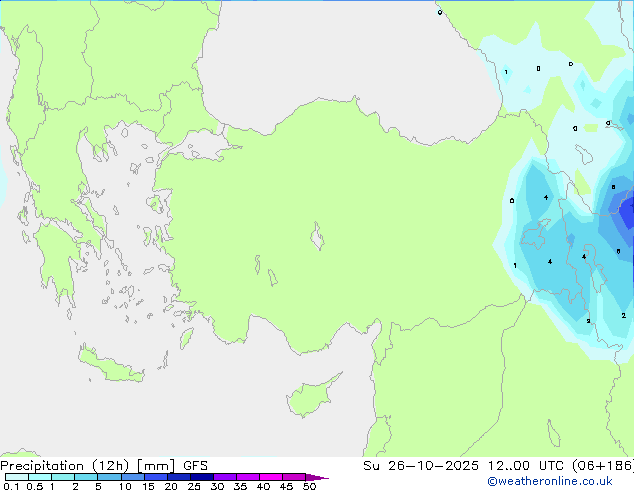Pick the 45–50 mm legend color swatch
The height and width of the screenshot is (490, 634).
tap(294, 477)
